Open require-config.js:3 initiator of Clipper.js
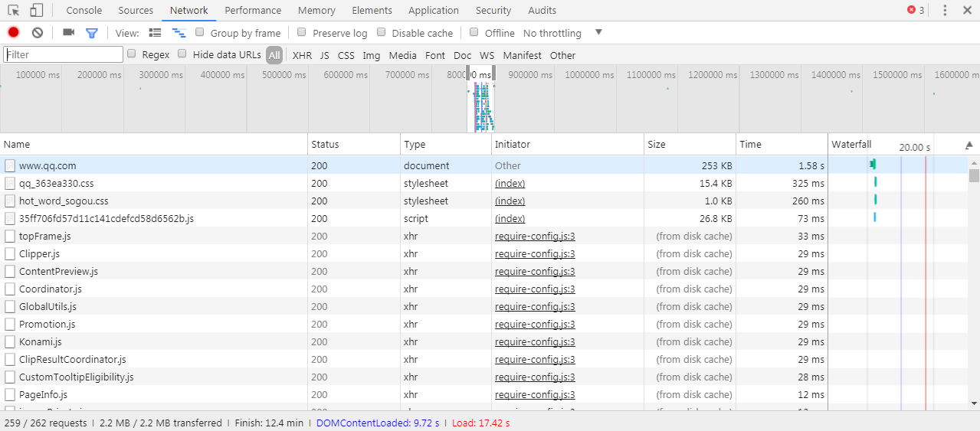 [x=535, y=253]
